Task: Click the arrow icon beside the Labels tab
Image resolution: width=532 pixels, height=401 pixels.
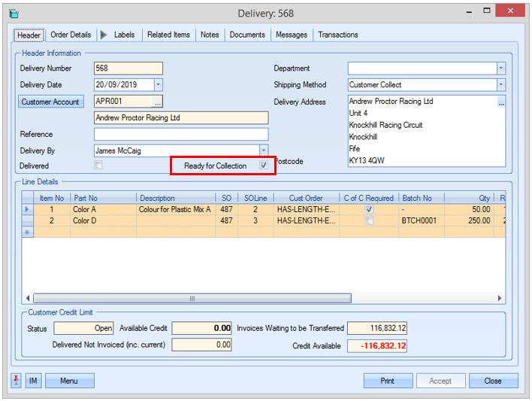Action: [x=104, y=35]
